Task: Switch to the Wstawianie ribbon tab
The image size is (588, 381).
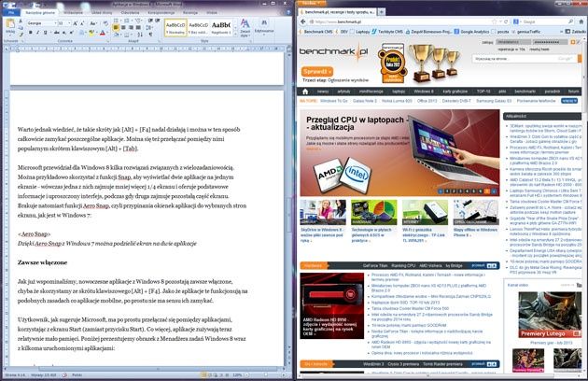Action: pyautogui.click(x=73, y=12)
